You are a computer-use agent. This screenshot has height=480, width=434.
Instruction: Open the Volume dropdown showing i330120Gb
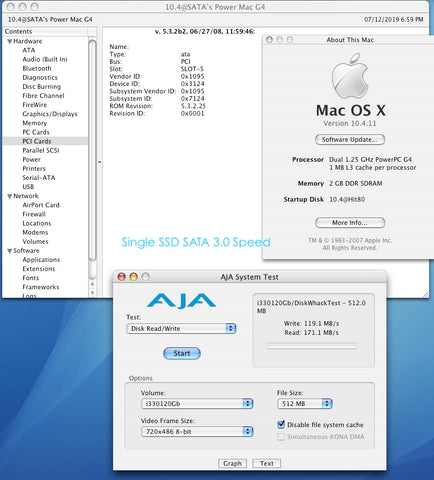[x=197, y=404]
